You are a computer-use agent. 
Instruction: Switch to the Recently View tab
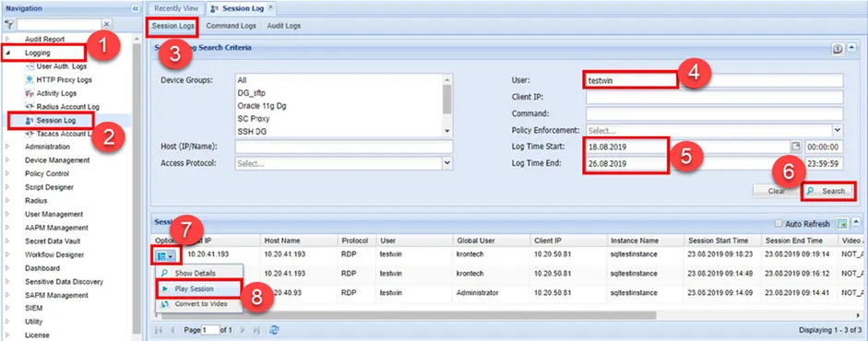point(176,8)
